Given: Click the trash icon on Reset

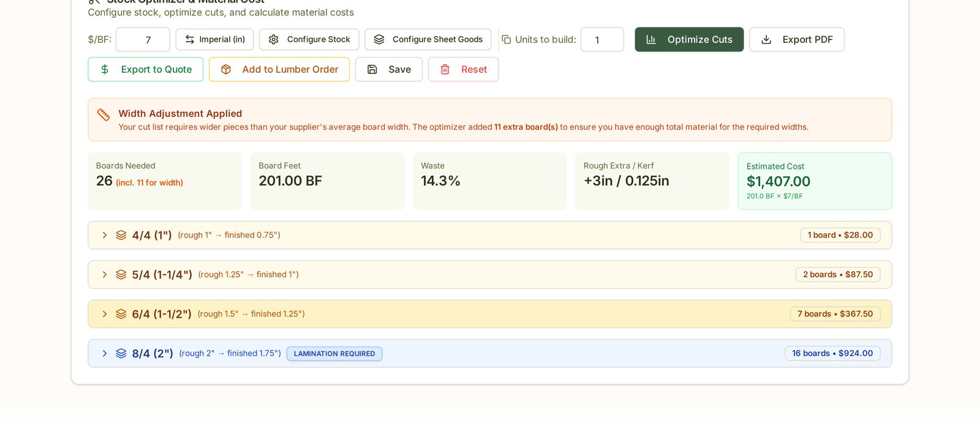Looking at the screenshot, I should pyautogui.click(x=445, y=69).
